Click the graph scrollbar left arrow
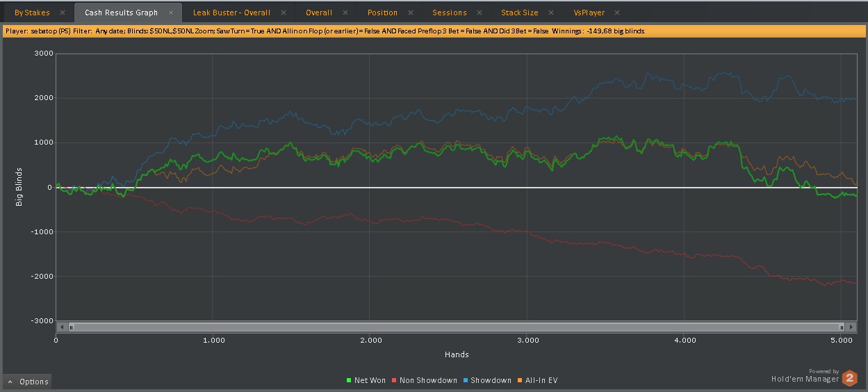868x392 pixels. 62,327
